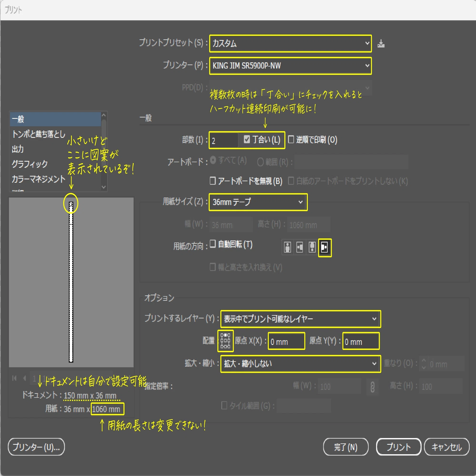Click the 重なり overlap stepper arrows
This screenshot has width=476, height=476.
(424, 364)
